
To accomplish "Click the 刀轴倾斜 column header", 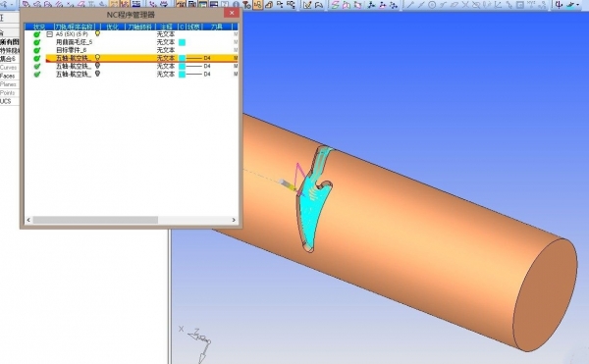I will [x=140, y=26].
